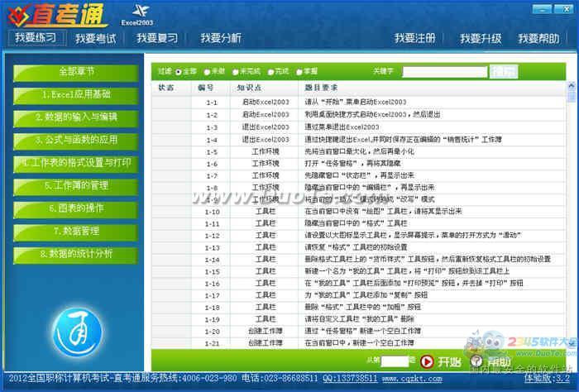Screen dimensions: 579x392
Task: Select row 1-5 先将当前窗口最大化
Action: (x=358, y=151)
